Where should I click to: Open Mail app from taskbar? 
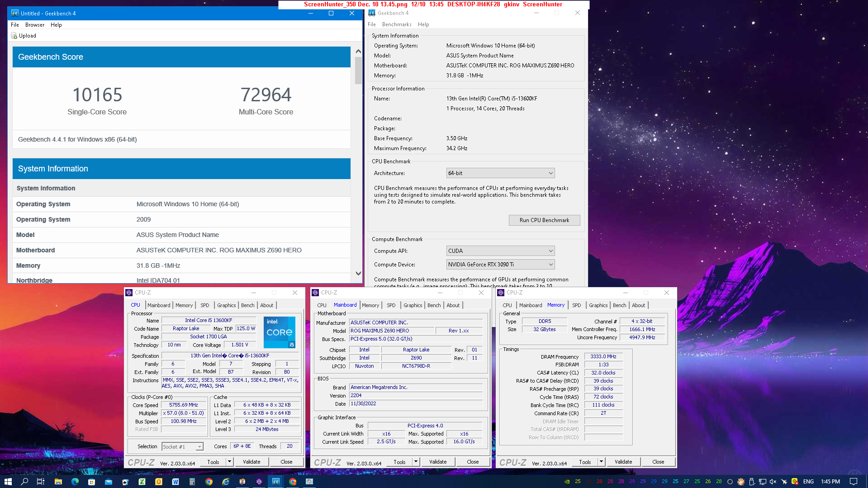[x=109, y=482]
